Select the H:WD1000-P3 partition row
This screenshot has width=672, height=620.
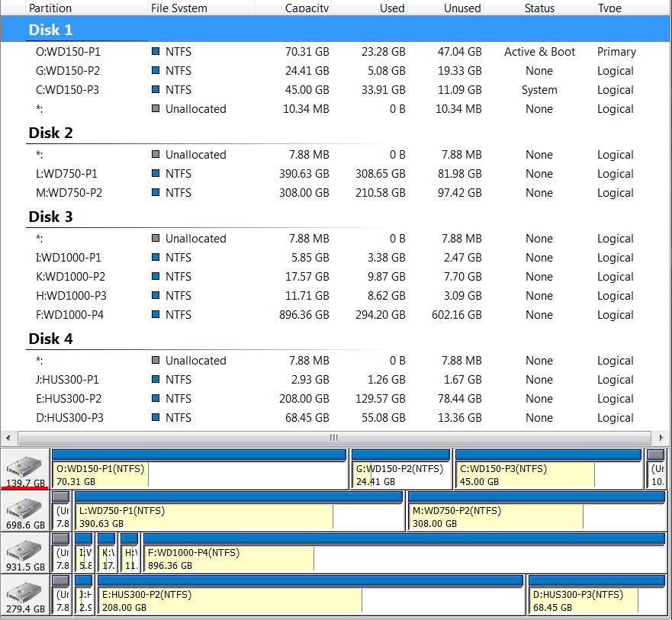(x=335, y=296)
